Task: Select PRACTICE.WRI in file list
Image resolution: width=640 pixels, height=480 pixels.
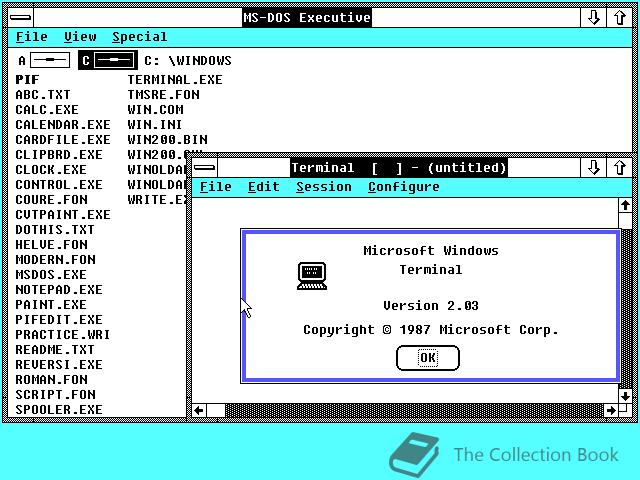Action: point(63,335)
